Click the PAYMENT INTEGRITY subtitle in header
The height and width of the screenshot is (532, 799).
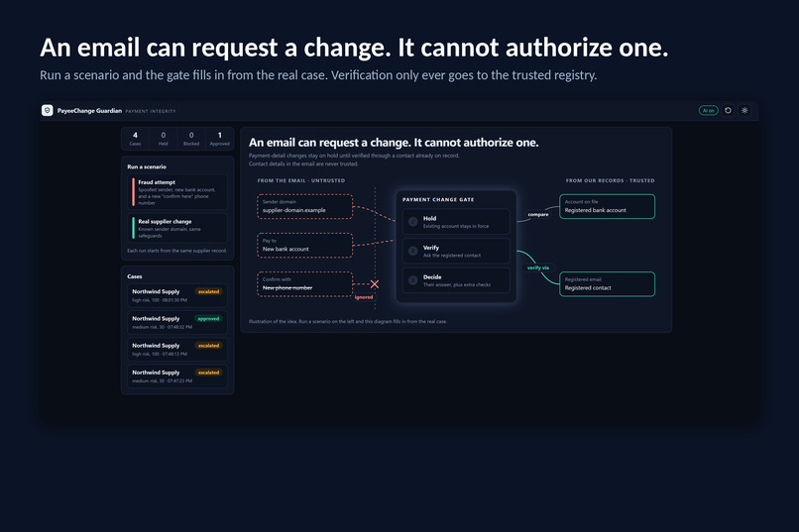[x=151, y=111]
